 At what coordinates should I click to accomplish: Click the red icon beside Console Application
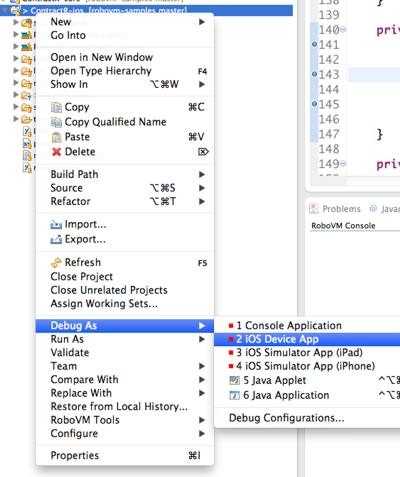[231, 326]
